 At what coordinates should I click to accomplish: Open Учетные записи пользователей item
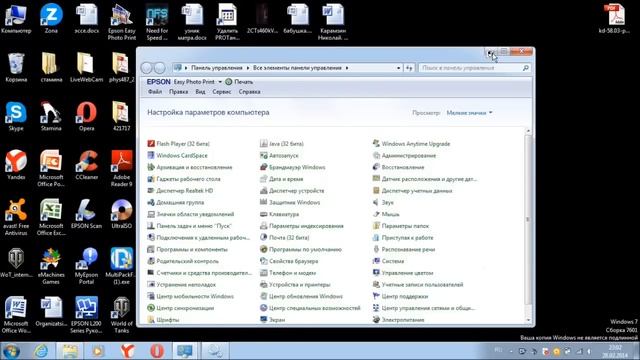(x=418, y=284)
